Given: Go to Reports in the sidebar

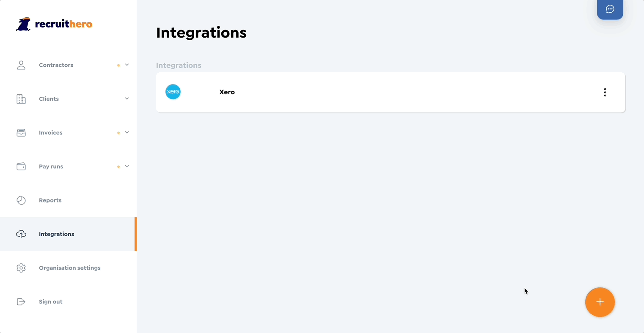Looking at the screenshot, I should click(68, 200).
